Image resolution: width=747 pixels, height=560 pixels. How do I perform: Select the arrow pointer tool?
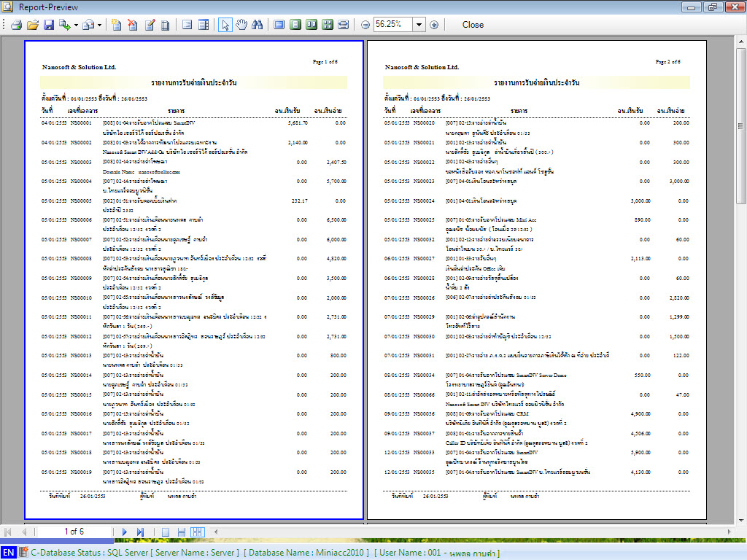(x=225, y=25)
